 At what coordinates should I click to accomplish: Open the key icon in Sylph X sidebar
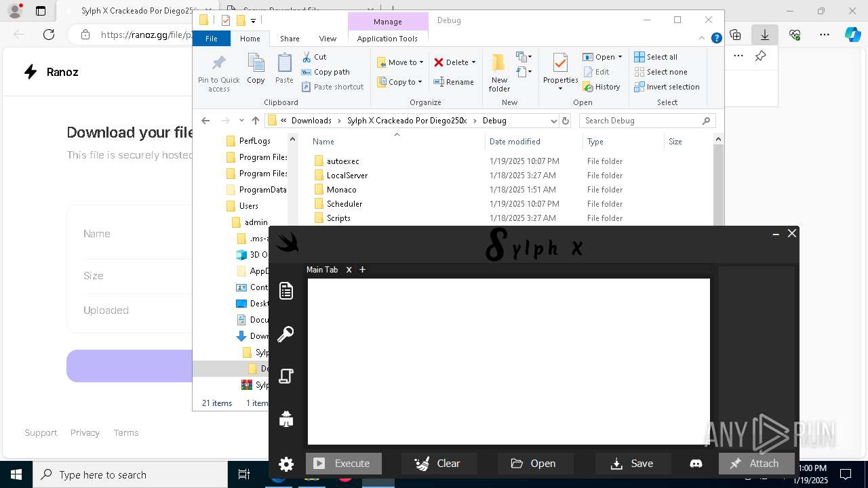coord(285,333)
